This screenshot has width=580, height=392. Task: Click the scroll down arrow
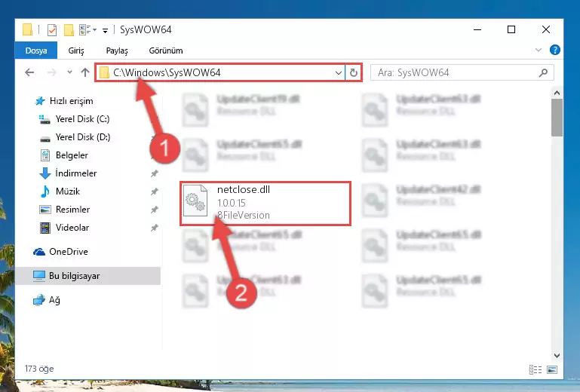coord(557,355)
